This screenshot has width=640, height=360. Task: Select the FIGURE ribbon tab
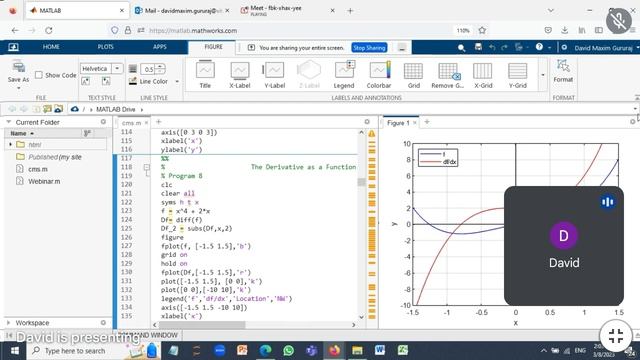point(213,47)
